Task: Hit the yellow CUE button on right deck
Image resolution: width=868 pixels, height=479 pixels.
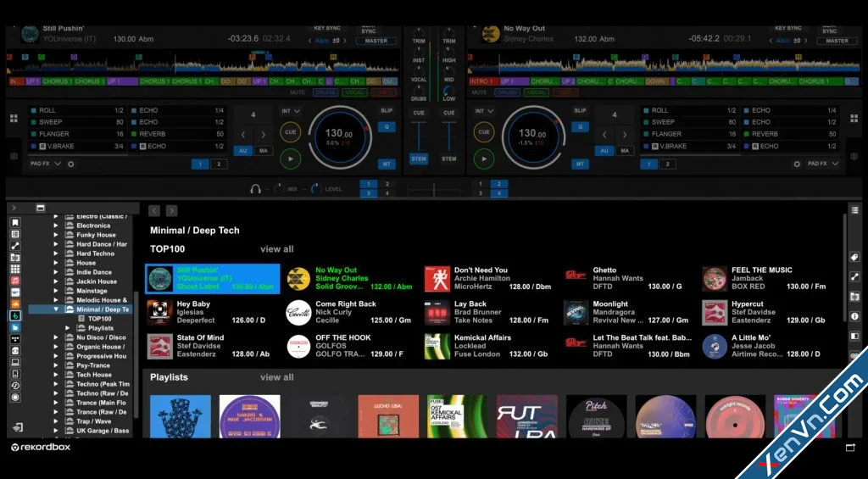Action: click(484, 131)
